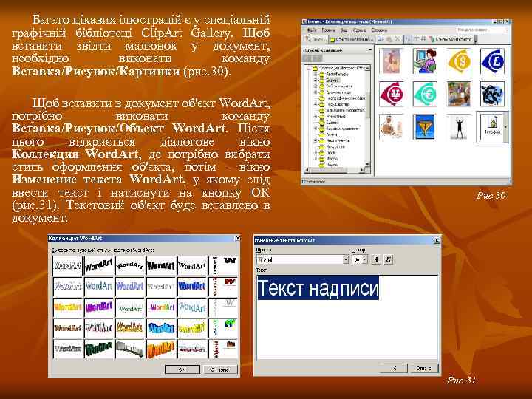The image size is (532, 399).
Task: Select the details view icon
Action: [423, 39]
